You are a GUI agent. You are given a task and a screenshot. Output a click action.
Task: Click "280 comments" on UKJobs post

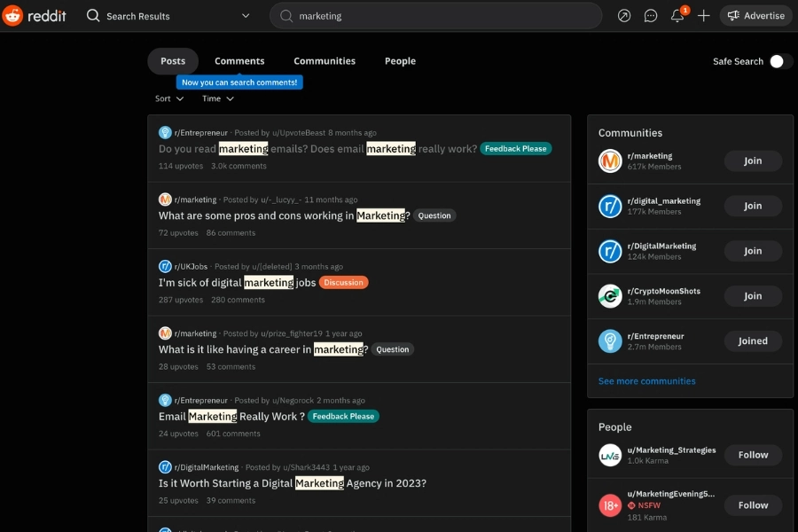pyautogui.click(x=238, y=300)
